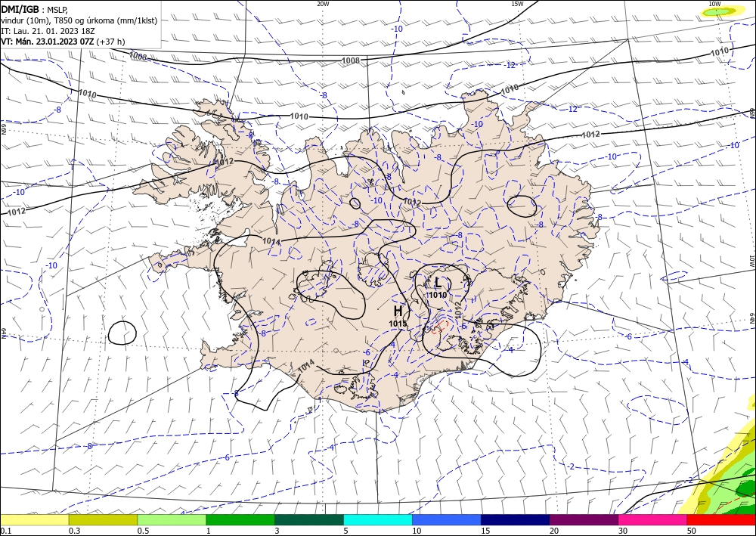Click the '1015' value below the H
The image size is (756, 536).
398,324
